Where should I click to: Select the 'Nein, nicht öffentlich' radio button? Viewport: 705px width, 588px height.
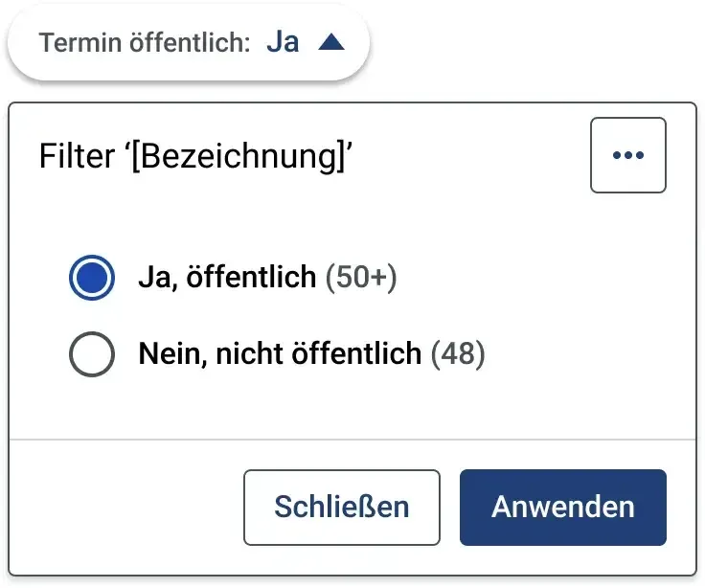point(92,354)
